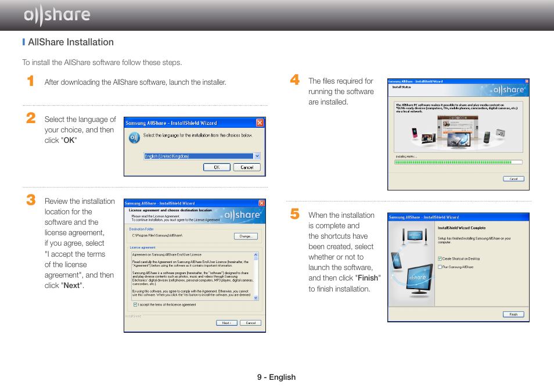Click Next in the license agreement dialog
554x392 pixels.
tap(226, 323)
